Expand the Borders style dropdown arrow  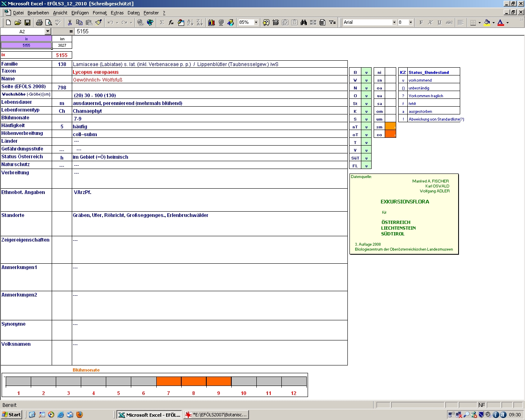pyautogui.click(x=479, y=23)
